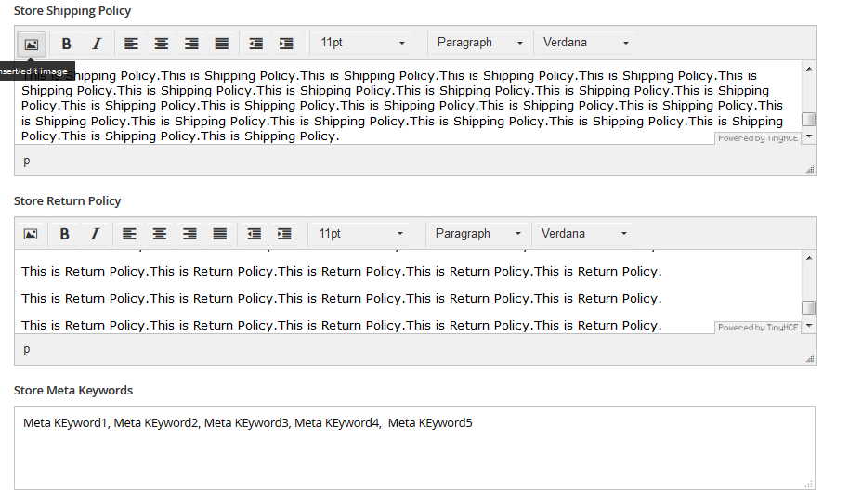Align center in Return Policy editor
Viewport: 849px width, 504px height.
tap(159, 234)
